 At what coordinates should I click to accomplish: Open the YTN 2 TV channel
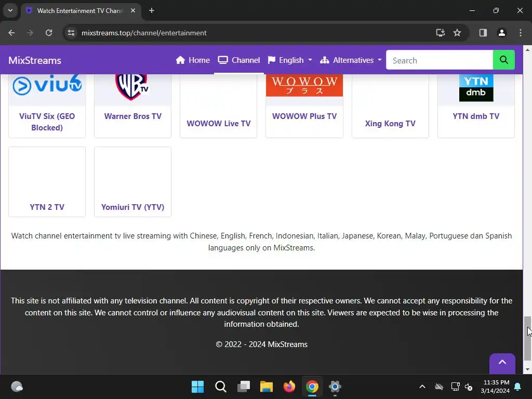tap(47, 207)
